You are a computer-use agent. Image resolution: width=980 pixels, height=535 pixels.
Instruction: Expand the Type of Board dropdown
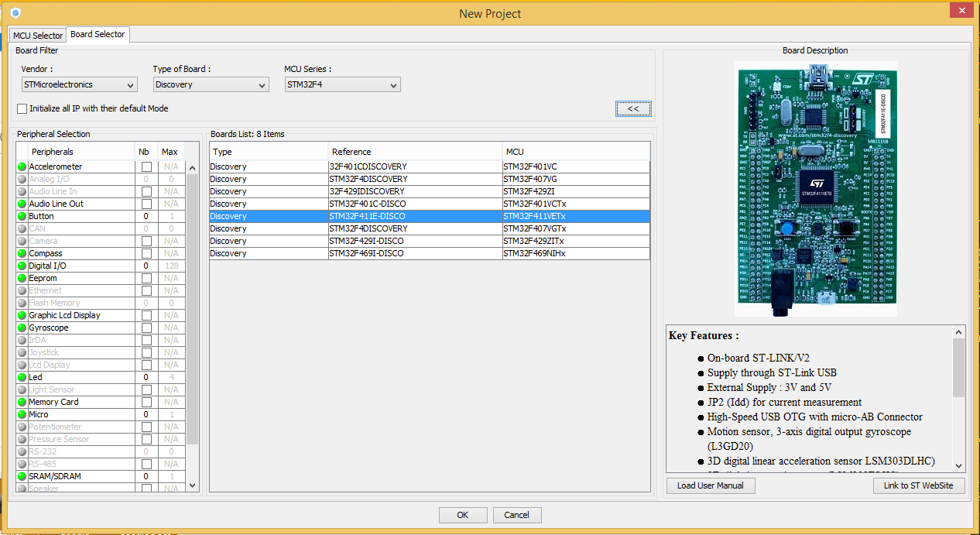point(211,85)
